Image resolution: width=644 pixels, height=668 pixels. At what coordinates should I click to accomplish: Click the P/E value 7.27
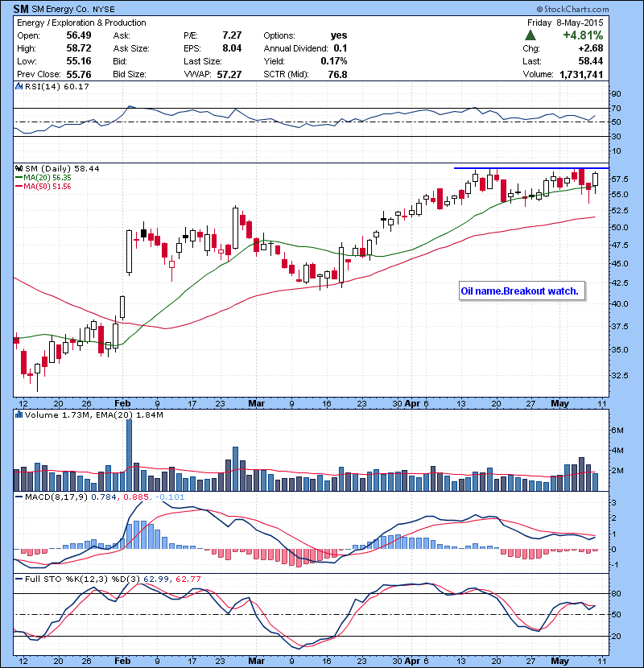click(232, 35)
